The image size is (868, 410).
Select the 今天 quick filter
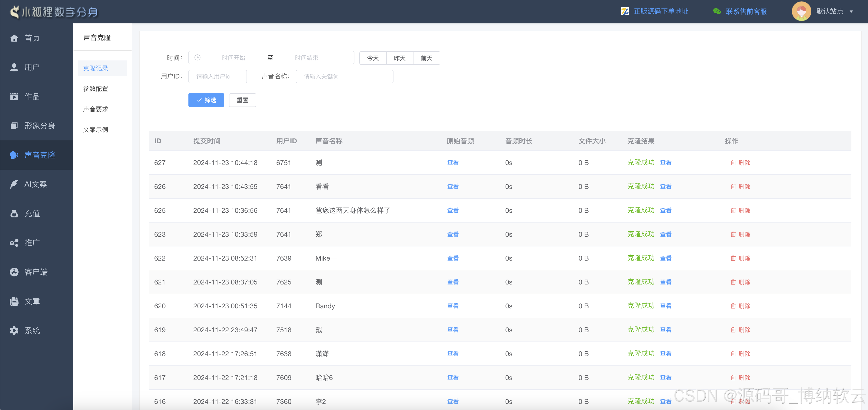(373, 58)
